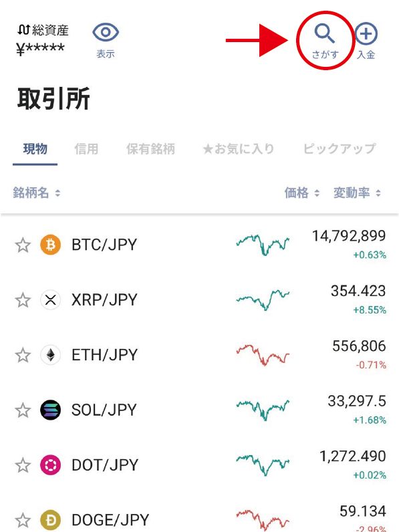The image size is (399, 532).
Task: Tap the 入金 deposit plus icon
Action: click(x=366, y=33)
